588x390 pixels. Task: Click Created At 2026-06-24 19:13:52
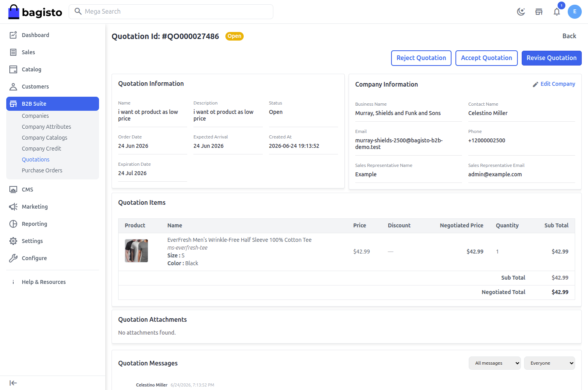click(x=294, y=146)
